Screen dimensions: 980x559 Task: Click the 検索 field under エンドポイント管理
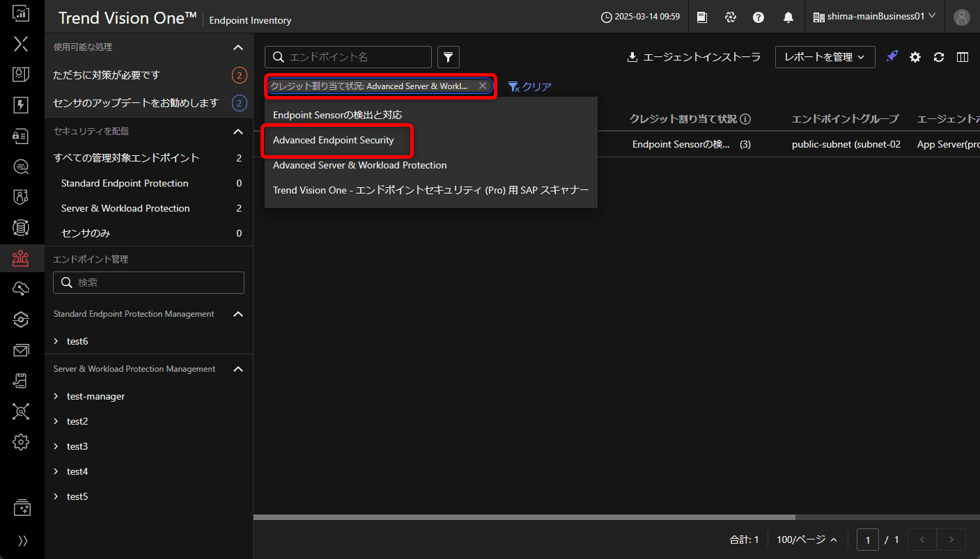coord(148,283)
